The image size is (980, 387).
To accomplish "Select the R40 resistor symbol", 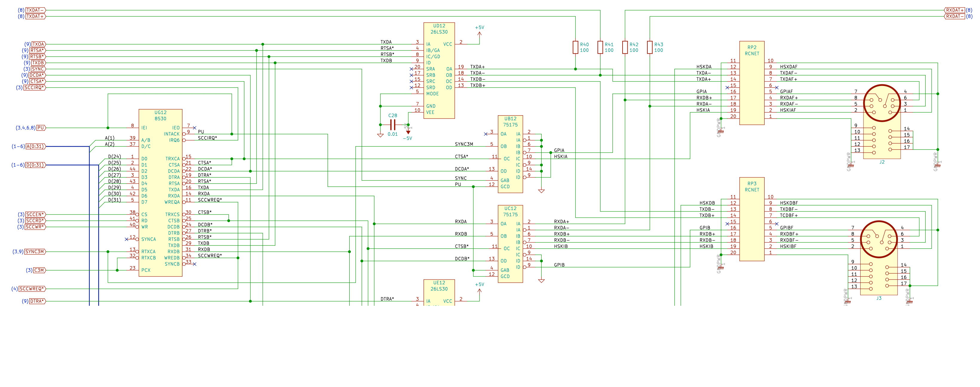I will [x=575, y=47].
